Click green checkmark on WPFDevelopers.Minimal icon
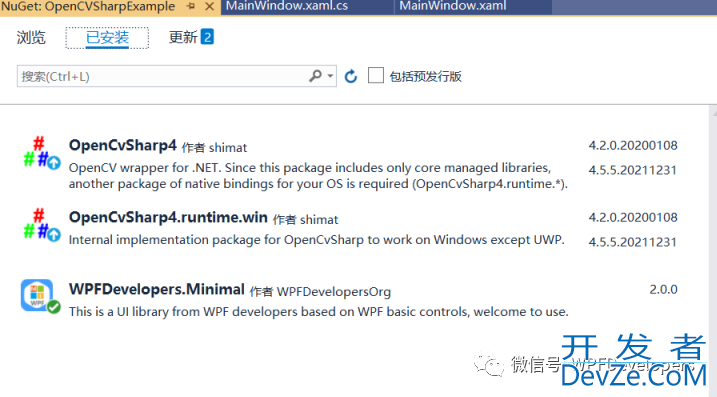This screenshot has height=397, width=717. (x=54, y=306)
